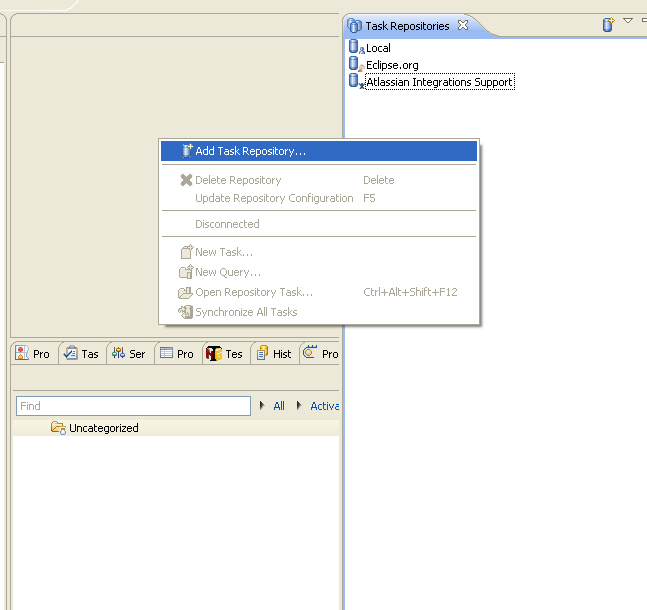Select the Uncategorized folder
Viewport: 647px width, 610px height.
coord(104,428)
